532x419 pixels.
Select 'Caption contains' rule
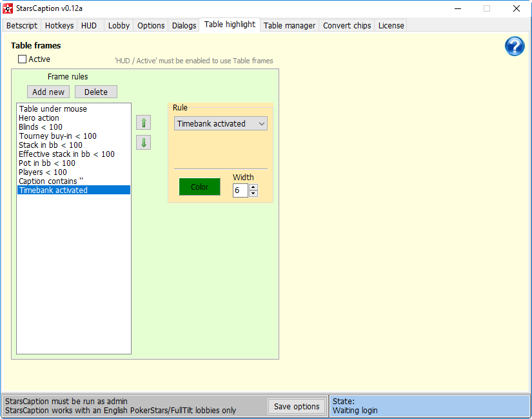(74, 181)
